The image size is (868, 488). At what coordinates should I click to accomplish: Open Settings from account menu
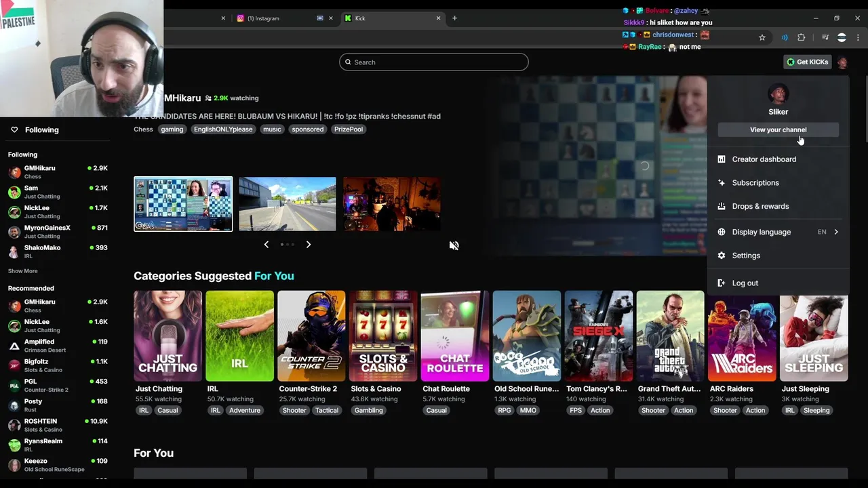pyautogui.click(x=778, y=256)
